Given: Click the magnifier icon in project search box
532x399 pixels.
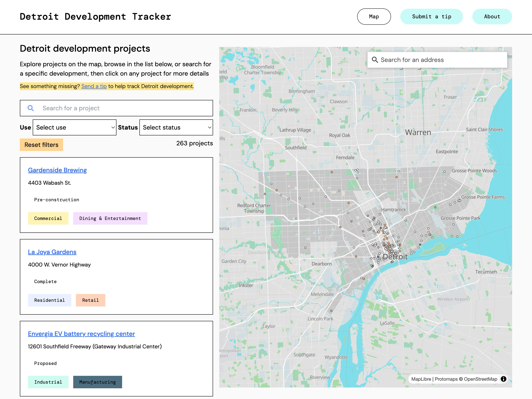Looking at the screenshot, I should [31, 108].
